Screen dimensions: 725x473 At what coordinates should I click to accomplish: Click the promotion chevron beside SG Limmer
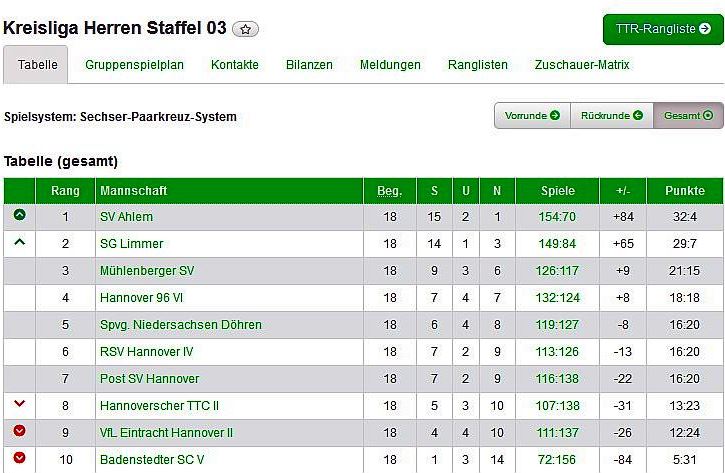[x=19, y=243]
